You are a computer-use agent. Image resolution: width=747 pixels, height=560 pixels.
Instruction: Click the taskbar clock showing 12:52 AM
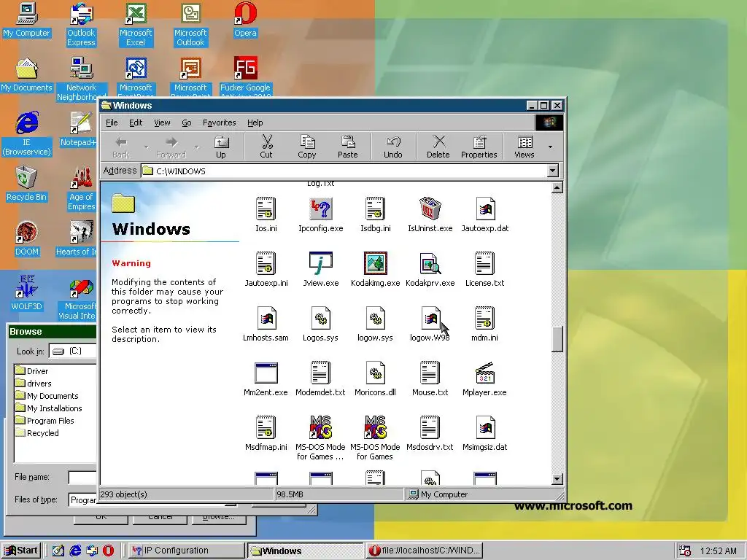coord(718,551)
